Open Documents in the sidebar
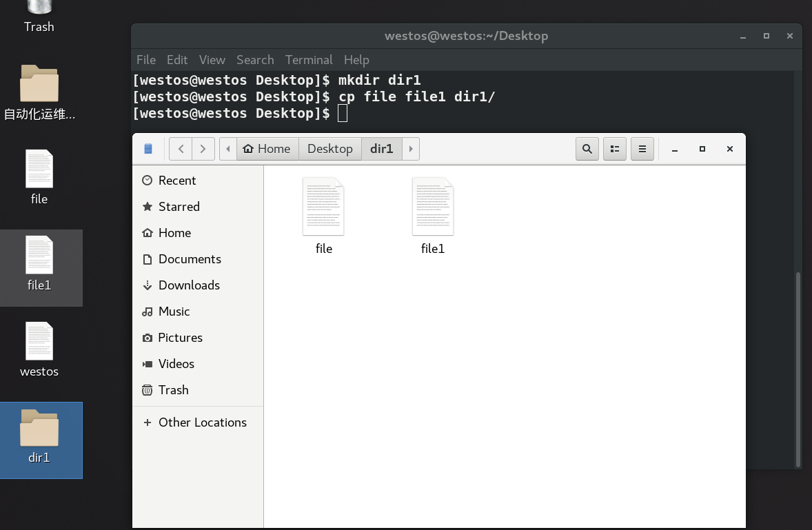Screen dimensions: 812x530 tap(198, 258)
